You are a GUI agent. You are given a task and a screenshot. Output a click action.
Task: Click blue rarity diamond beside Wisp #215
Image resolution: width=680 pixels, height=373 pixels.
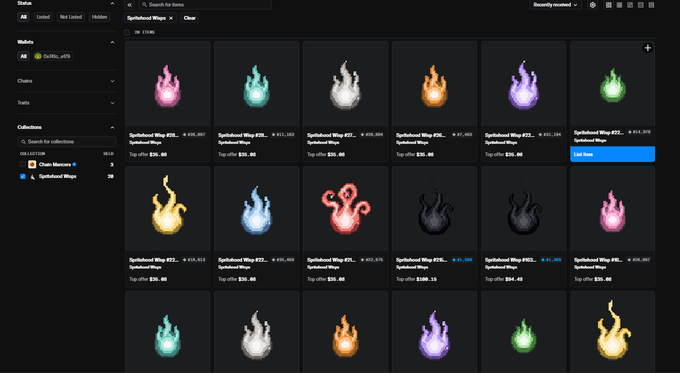[454, 260]
